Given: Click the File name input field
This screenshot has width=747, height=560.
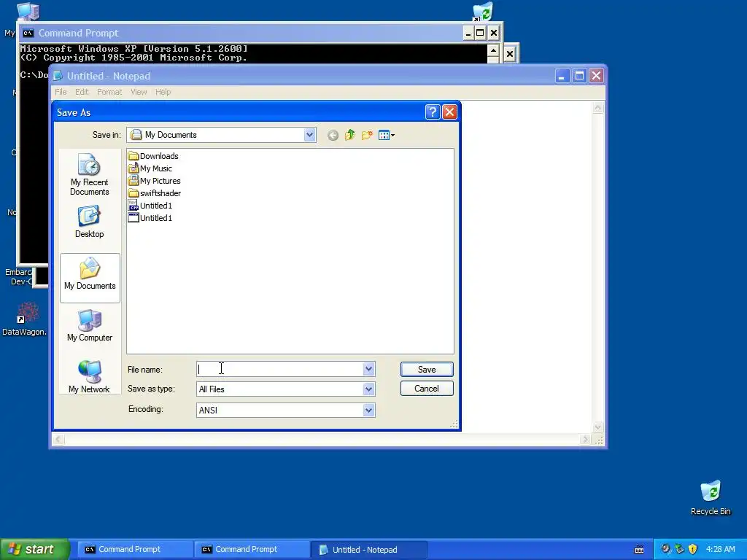Looking at the screenshot, I should pyautogui.click(x=279, y=369).
